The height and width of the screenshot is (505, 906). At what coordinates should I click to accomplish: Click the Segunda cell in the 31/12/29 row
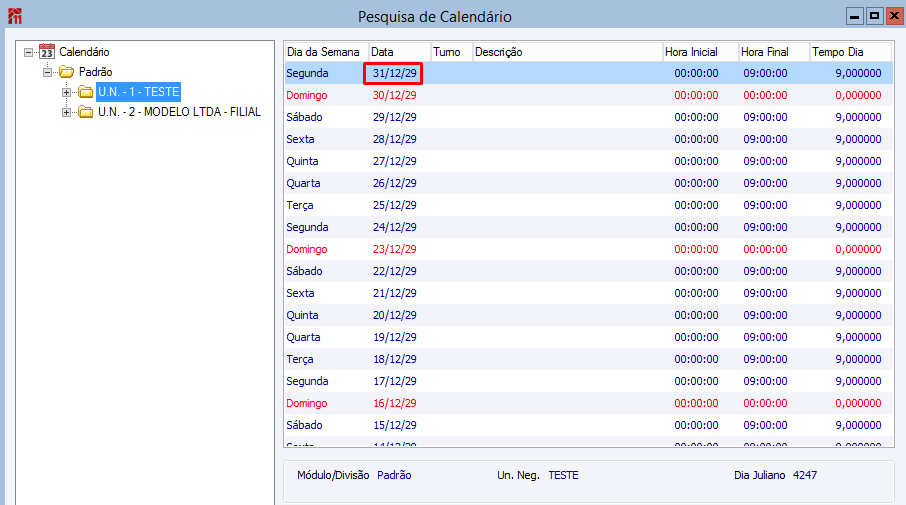(x=307, y=73)
